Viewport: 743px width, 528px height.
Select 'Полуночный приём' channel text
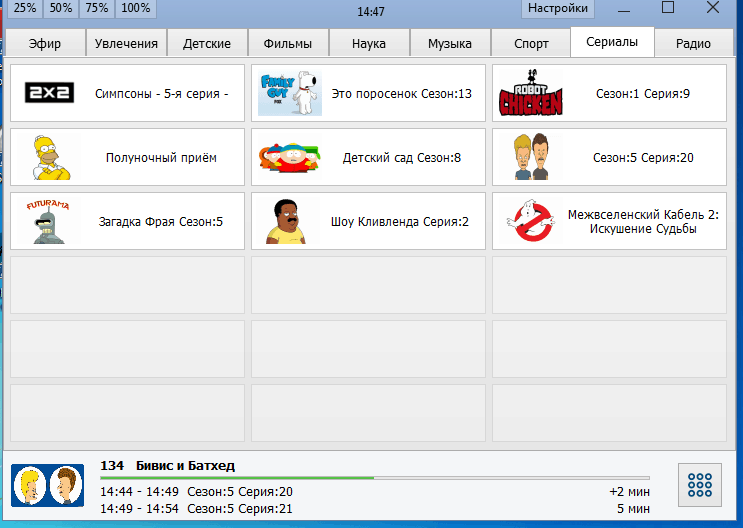coord(161,158)
